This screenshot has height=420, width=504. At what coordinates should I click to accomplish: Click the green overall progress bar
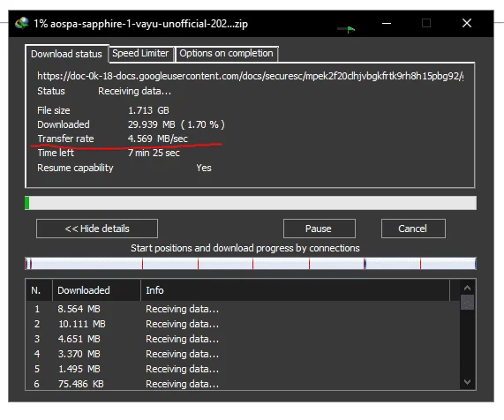251,203
